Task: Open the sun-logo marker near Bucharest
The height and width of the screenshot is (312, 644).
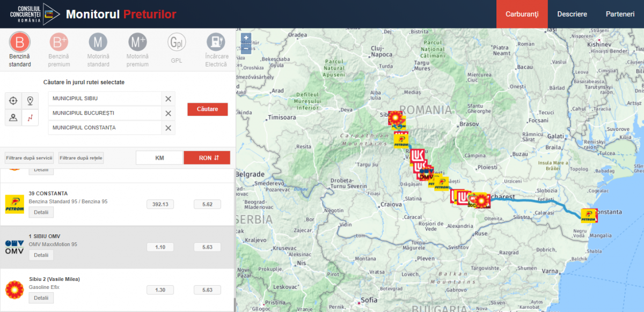Action: pyautogui.click(x=482, y=200)
